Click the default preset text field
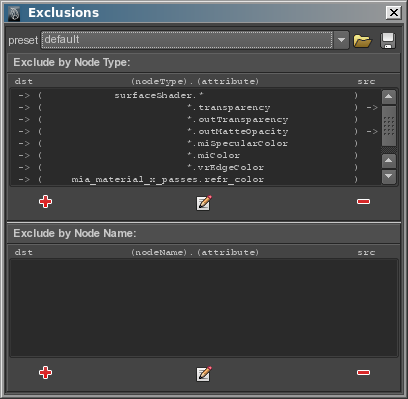The image size is (408, 399). (187, 40)
